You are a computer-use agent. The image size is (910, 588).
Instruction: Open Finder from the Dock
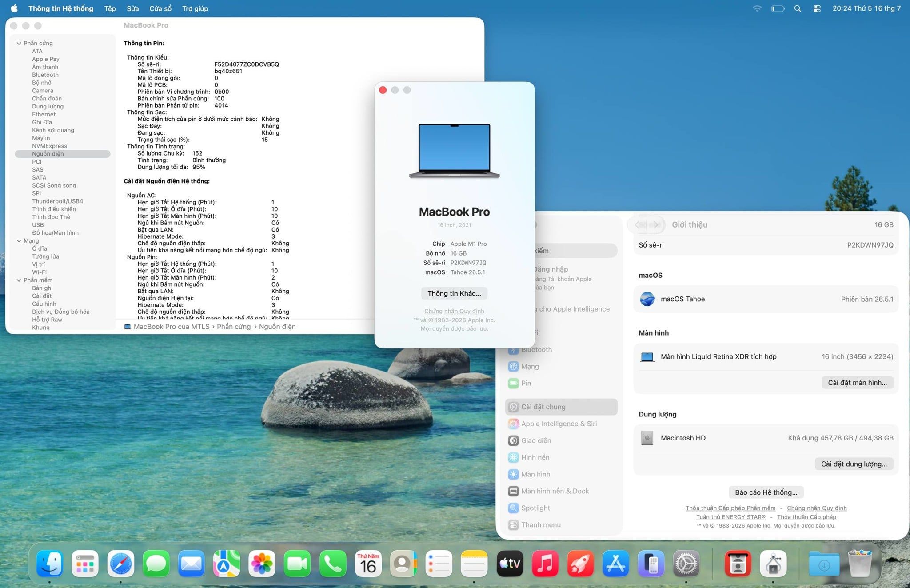(x=49, y=564)
